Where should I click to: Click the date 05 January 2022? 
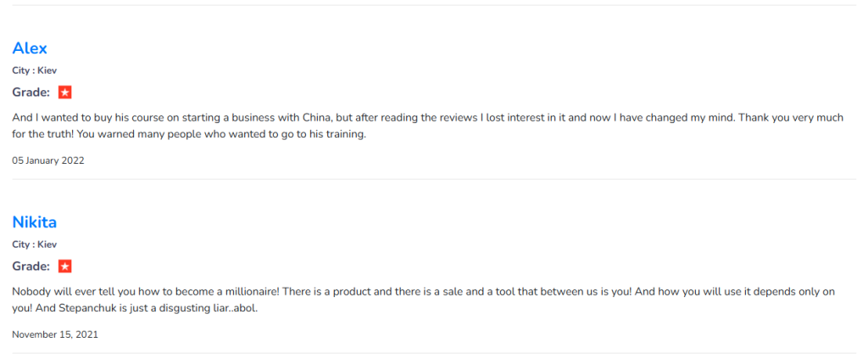pyautogui.click(x=48, y=160)
